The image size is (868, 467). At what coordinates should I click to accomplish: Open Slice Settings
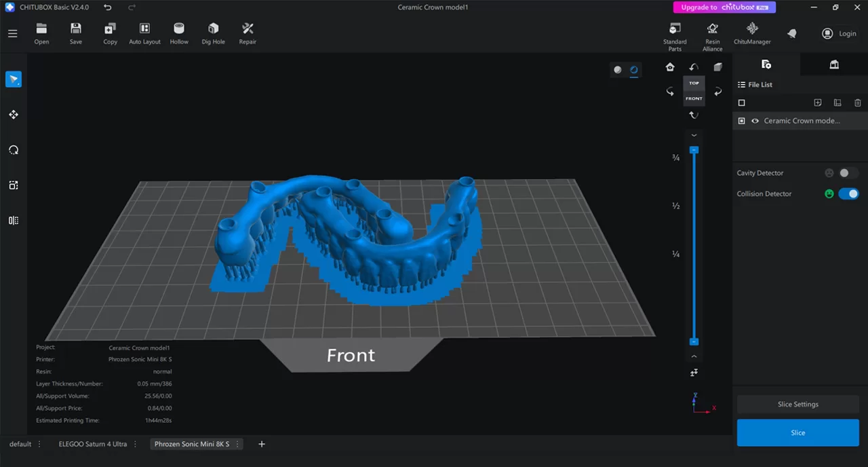797,404
